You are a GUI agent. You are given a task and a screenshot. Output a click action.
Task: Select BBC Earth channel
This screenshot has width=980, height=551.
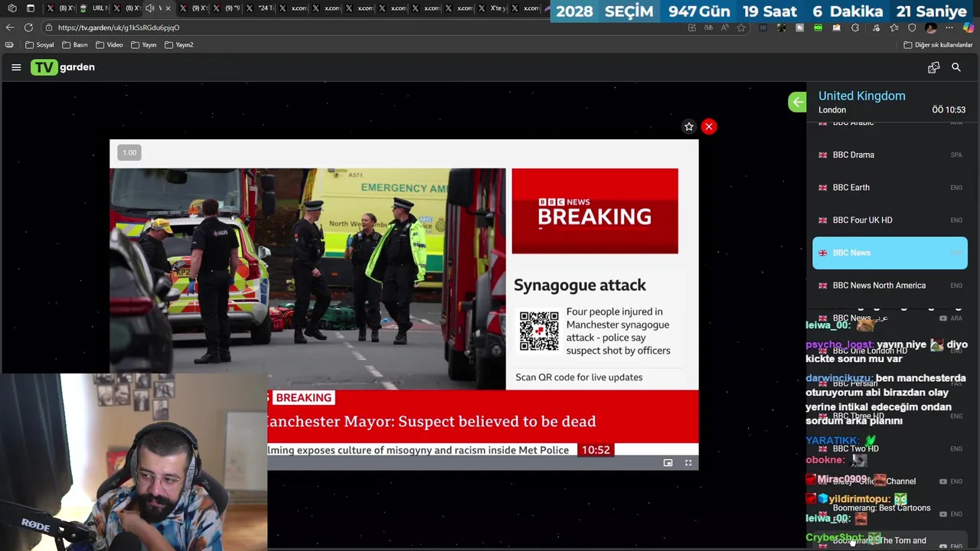(x=890, y=187)
